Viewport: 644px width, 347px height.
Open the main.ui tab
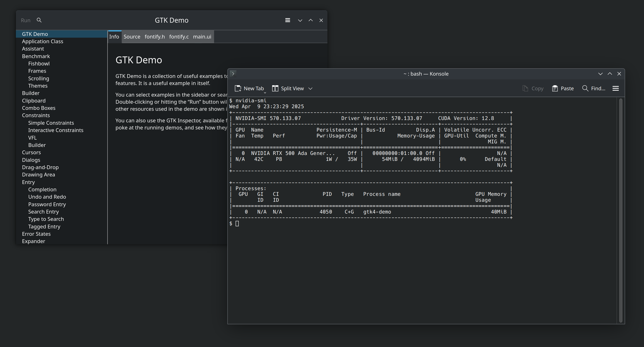coord(202,37)
